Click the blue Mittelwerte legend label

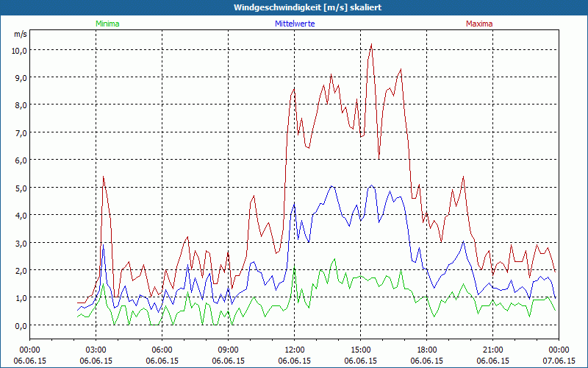point(295,24)
